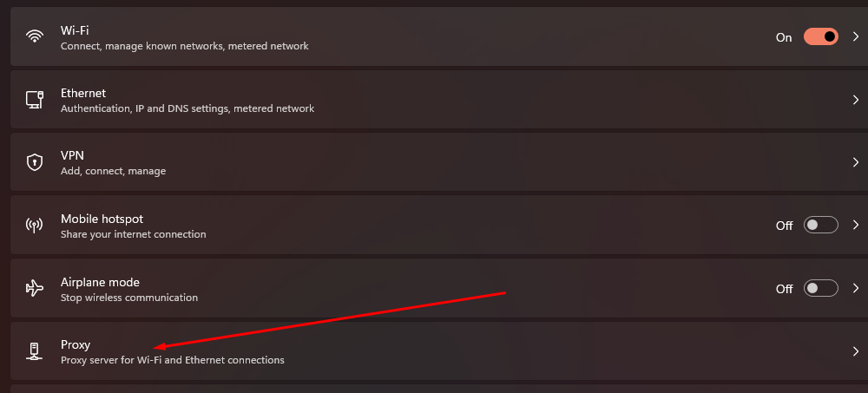This screenshot has height=393, width=868.
Task: Open Mobile hotspot options chevron
Action: (x=855, y=226)
